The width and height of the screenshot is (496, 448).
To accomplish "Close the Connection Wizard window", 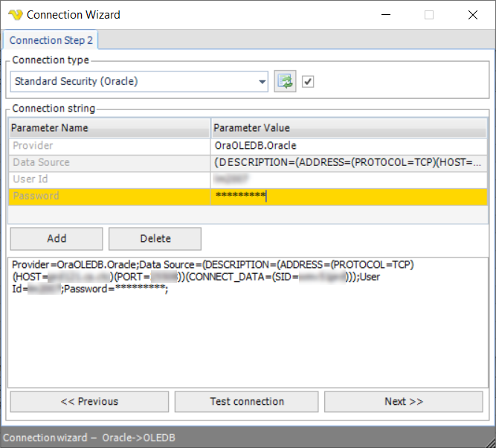I will coord(473,15).
